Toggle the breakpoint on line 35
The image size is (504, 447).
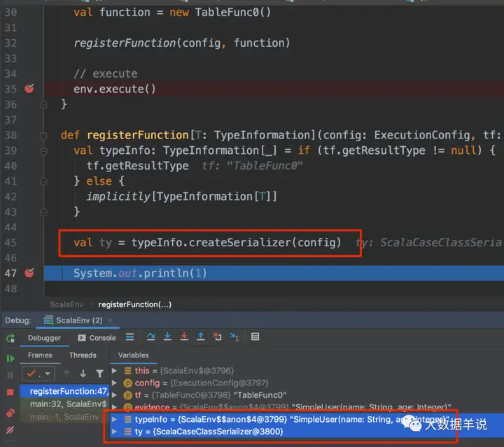[x=29, y=88]
